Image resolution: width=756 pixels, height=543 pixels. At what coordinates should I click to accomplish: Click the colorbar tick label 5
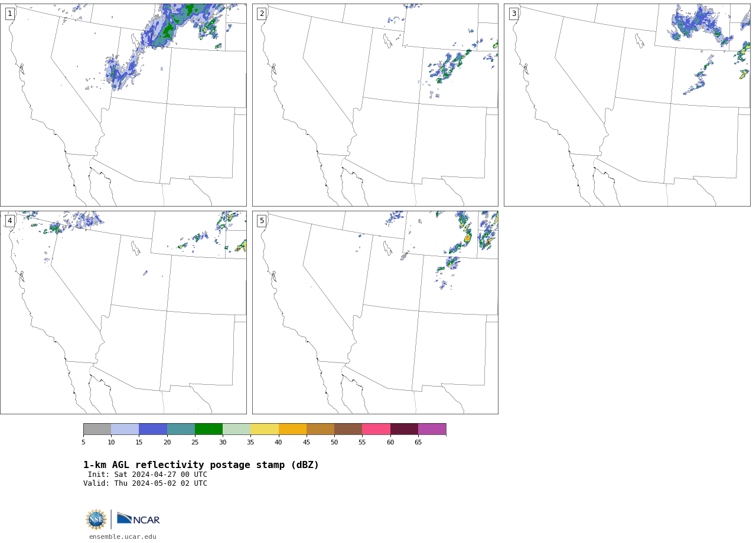[83, 443]
